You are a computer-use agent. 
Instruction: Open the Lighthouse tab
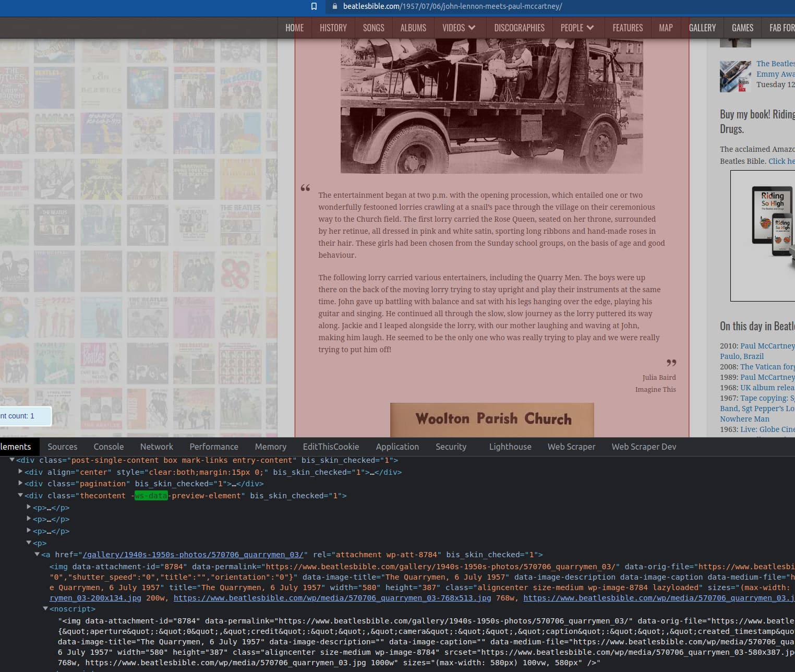coord(510,447)
